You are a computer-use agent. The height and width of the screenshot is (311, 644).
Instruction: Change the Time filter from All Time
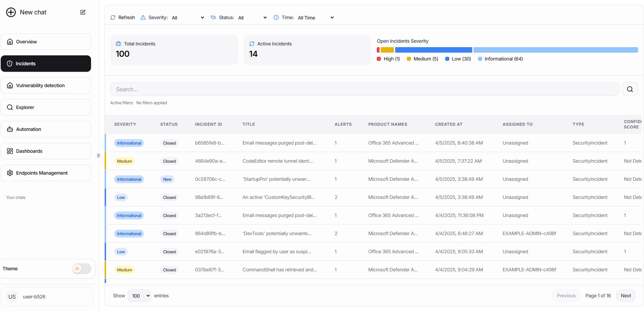point(315,17)
